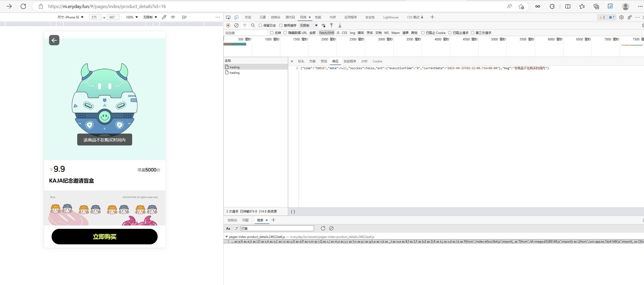Open network panel 无限制 throttling dropdown
644x285 pixels.
pos(309,25)
